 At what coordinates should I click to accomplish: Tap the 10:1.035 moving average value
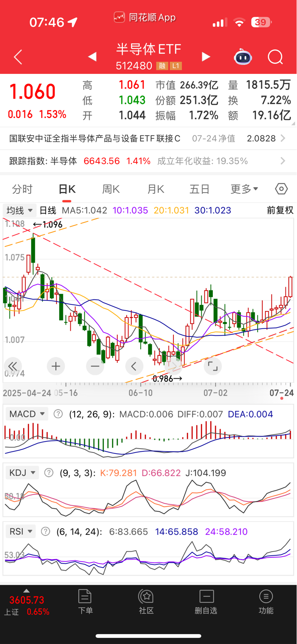[130, 210]
